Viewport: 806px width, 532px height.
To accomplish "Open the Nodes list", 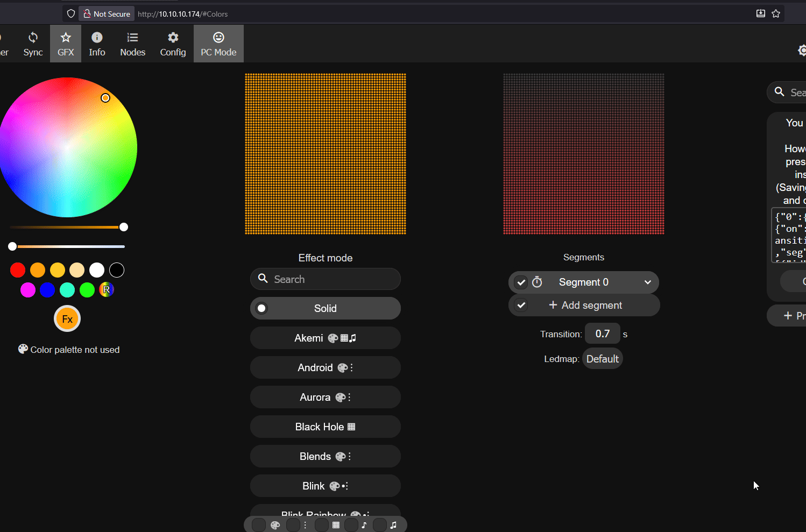I will tap(132, 44).
